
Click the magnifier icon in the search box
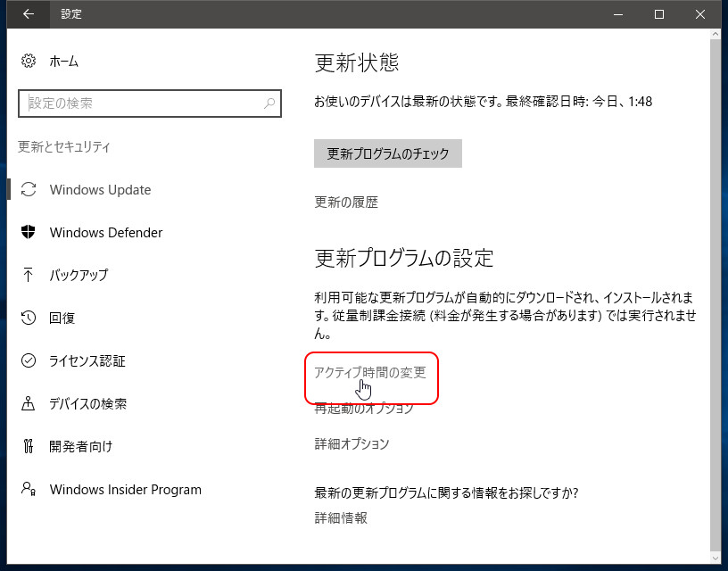[269, 104]
